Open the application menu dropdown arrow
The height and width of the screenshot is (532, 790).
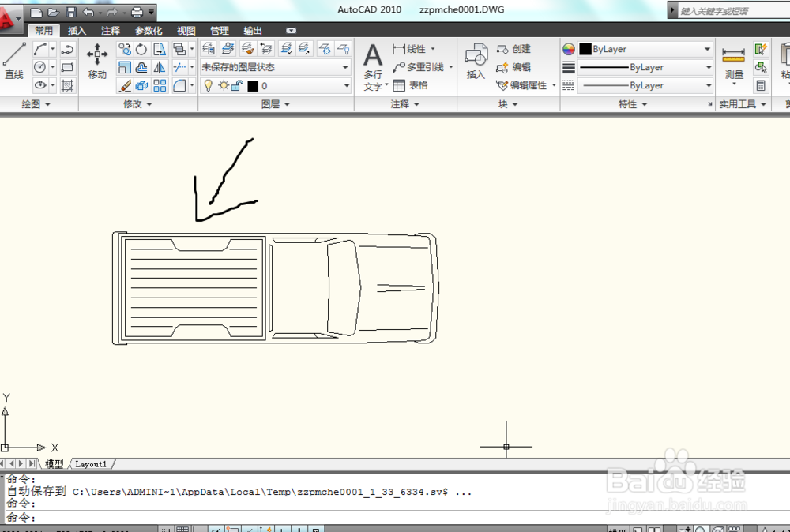(19, 19)
